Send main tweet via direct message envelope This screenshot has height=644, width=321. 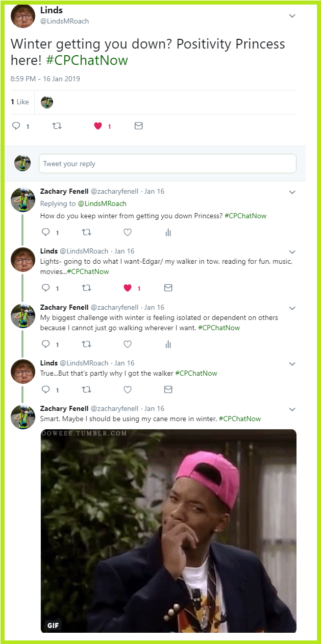coord(138,126)
